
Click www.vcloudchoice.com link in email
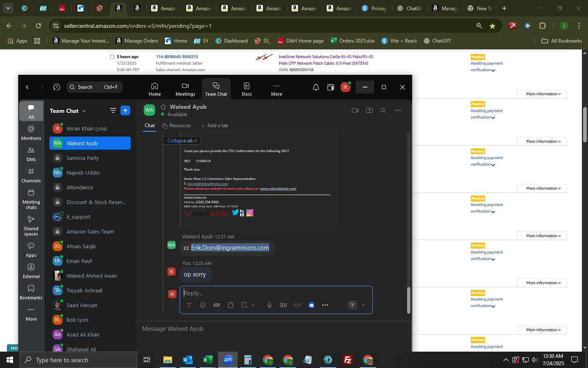click(x=278, y=188)
